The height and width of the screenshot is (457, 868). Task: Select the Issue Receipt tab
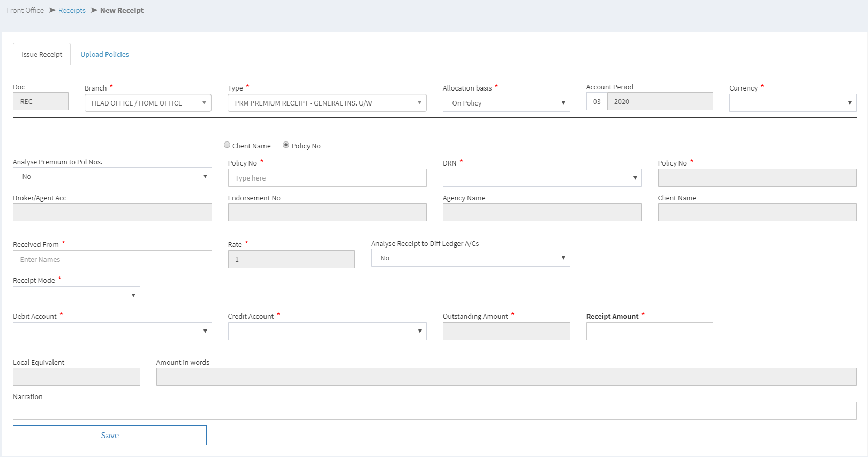pos(42,55)
